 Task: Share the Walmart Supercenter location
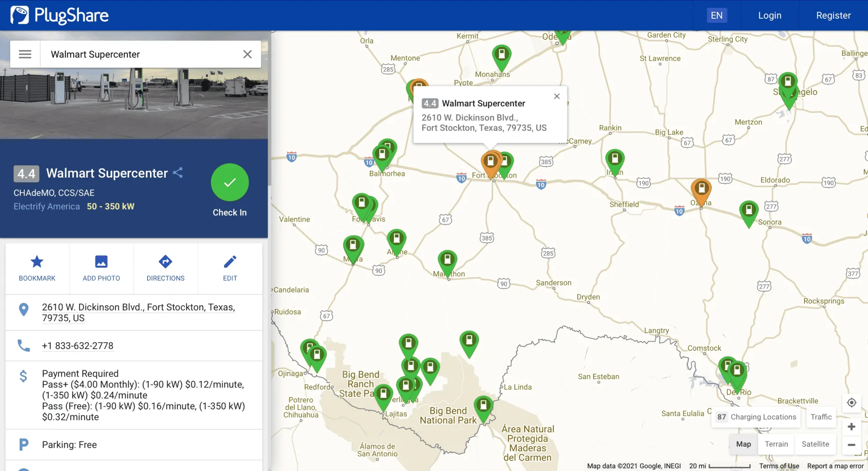(x=178, y=173)
